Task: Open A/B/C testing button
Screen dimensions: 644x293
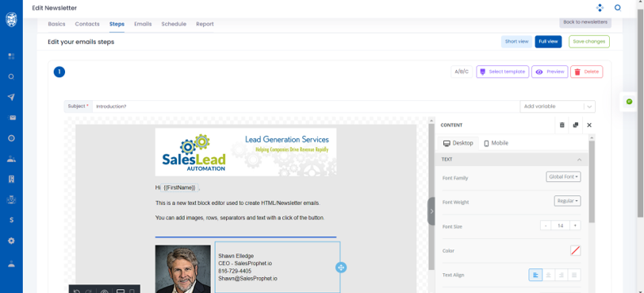Action: click(462, 71)
